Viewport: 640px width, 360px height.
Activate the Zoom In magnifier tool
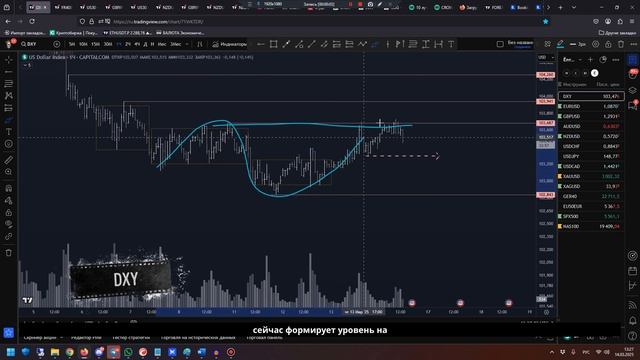coord(9,172)
